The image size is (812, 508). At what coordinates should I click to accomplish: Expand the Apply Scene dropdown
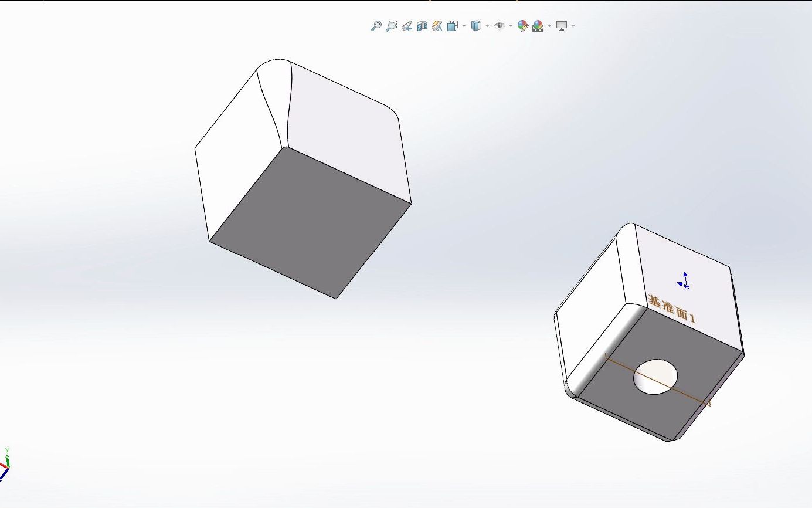tap(549, 26)
